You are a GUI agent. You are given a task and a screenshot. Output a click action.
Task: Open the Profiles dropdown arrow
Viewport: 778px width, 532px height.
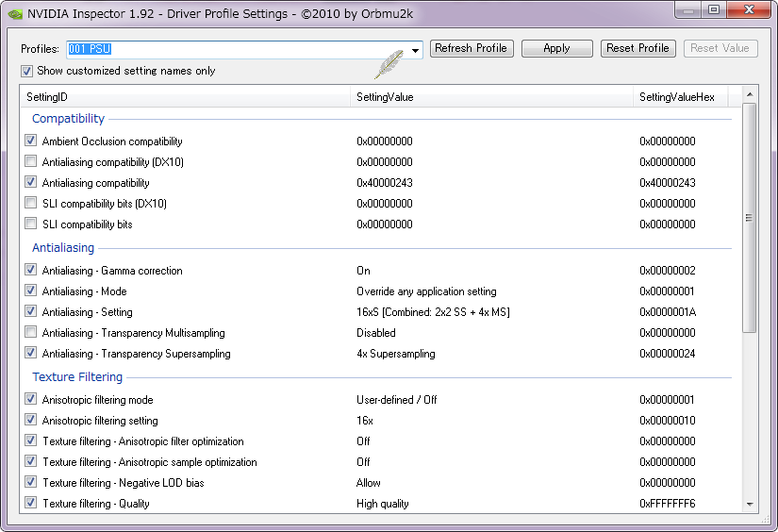click(415, 50)
